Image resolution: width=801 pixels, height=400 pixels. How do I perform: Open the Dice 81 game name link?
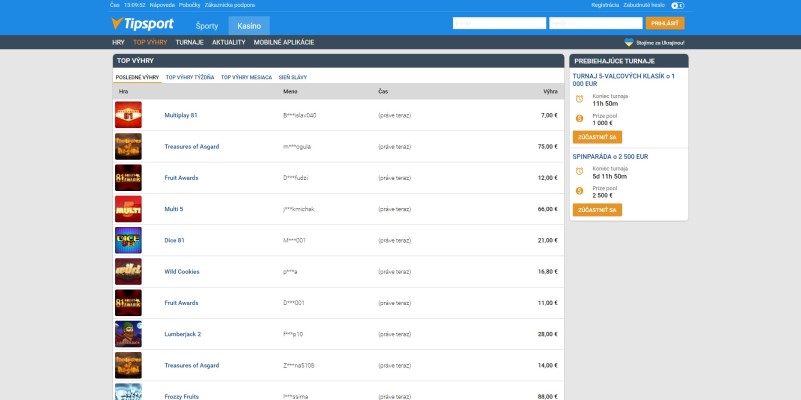point(174,241)
